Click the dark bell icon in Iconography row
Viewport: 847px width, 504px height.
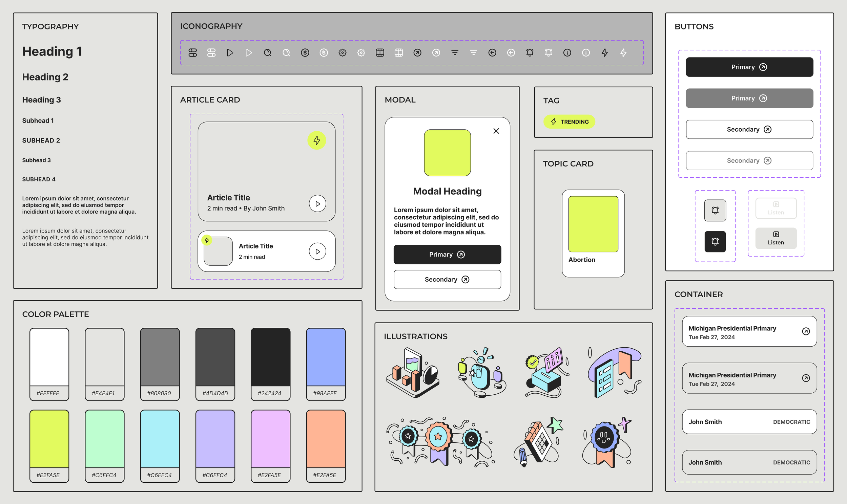(x=530, y=53)
